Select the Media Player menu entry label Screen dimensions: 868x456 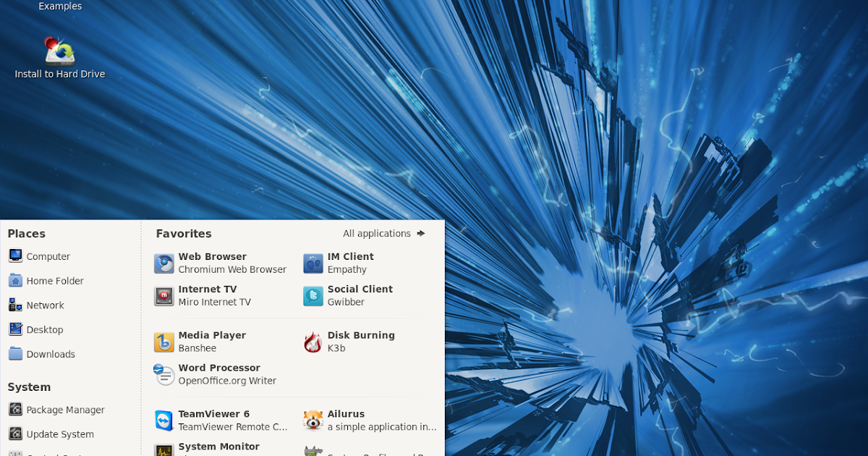[212, 335]
